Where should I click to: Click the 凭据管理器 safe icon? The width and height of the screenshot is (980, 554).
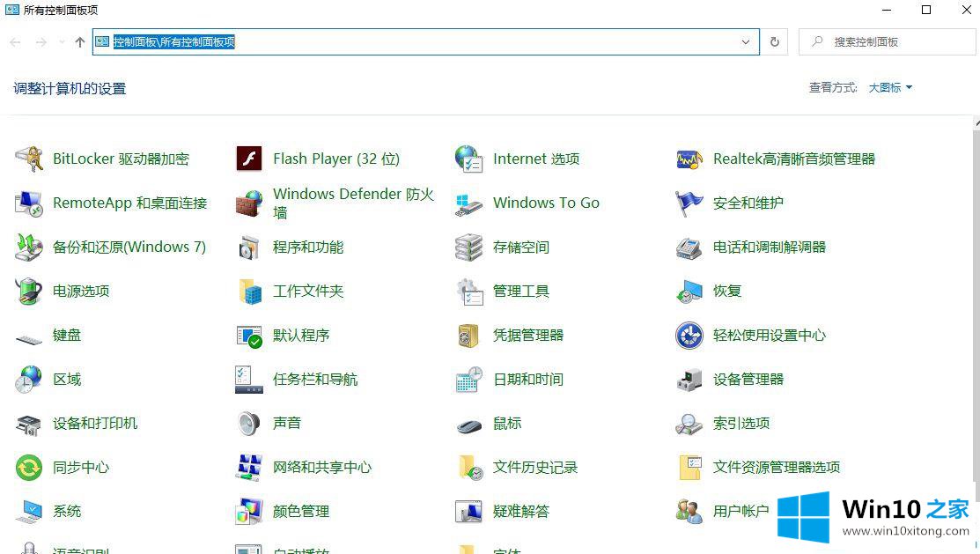pyautogui.click(x=468, y=336)
